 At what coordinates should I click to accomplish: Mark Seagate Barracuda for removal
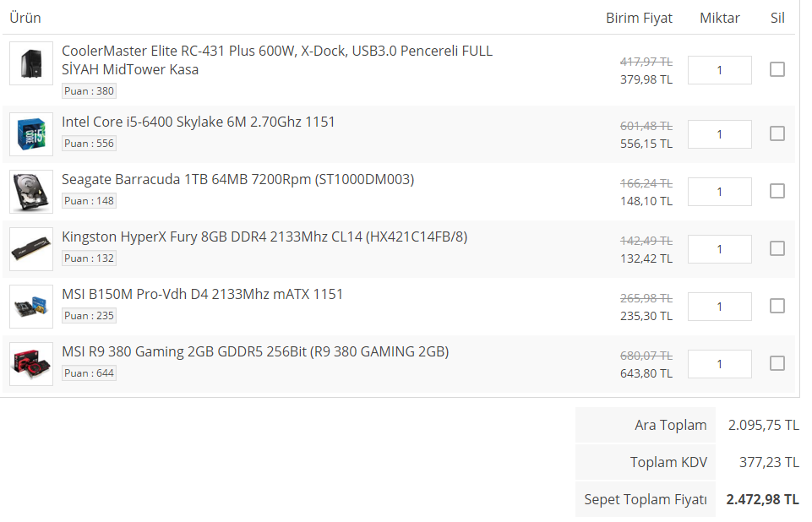(x=777, y=191)
